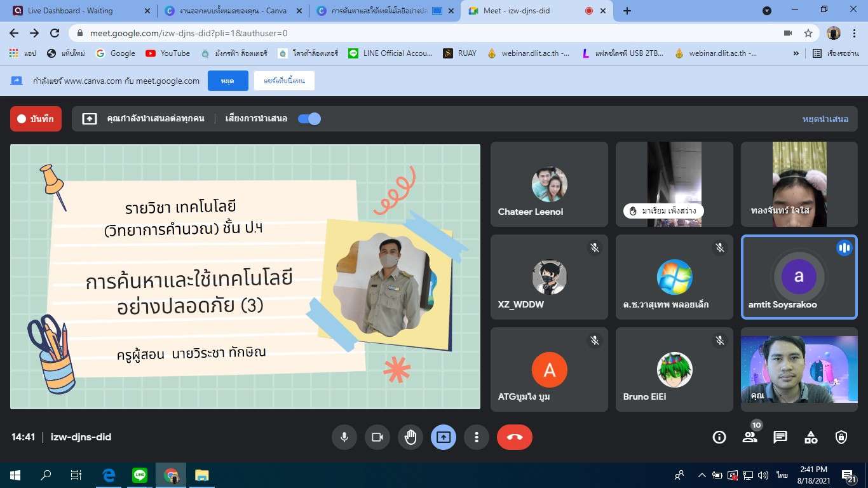Open the chat messages panel
The height and width of the screenshot is (488, 868).
(x=780, y=437)
